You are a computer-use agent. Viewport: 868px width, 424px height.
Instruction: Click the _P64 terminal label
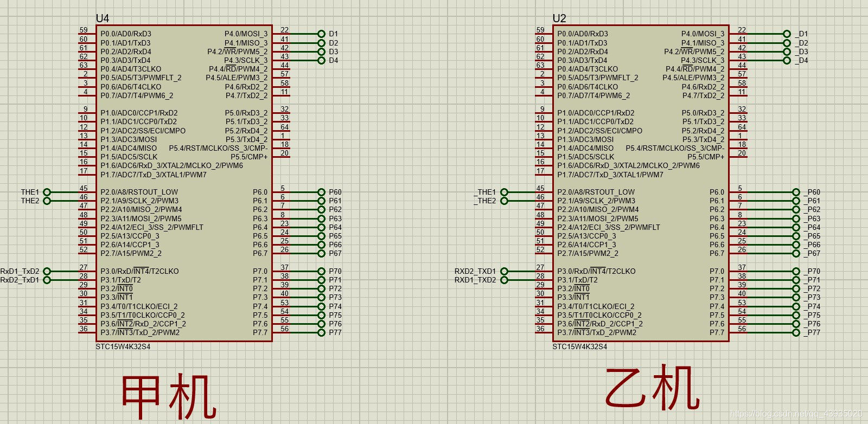click(812, 227)
